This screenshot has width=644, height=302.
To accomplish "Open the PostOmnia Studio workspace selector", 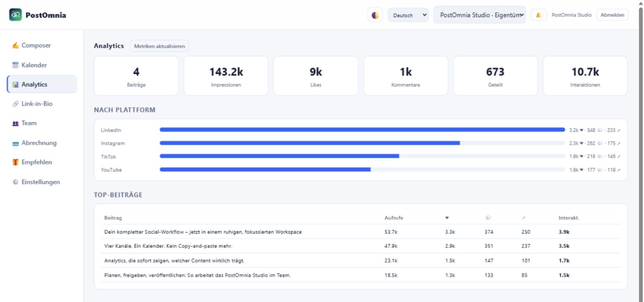I will [x=480, y=15].
